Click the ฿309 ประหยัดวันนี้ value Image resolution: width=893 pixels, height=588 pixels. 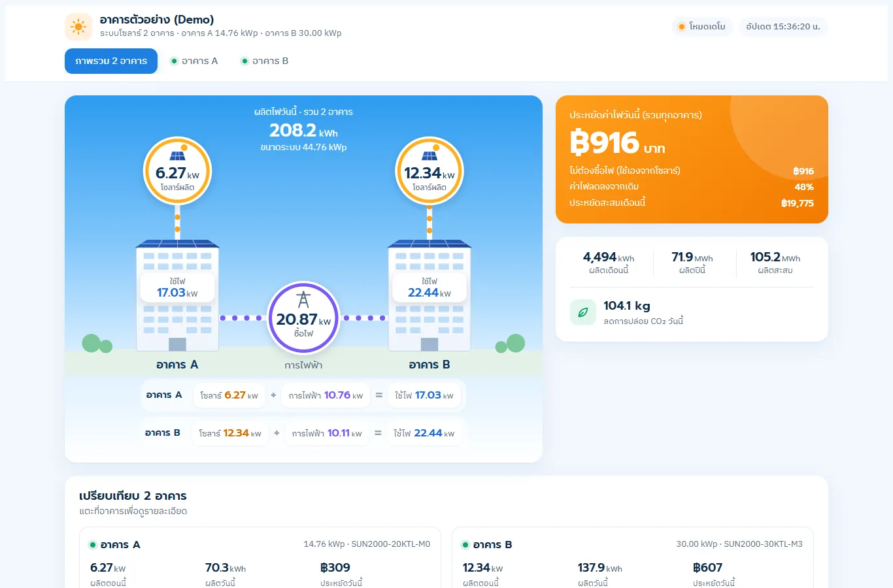tap(335, 568)
